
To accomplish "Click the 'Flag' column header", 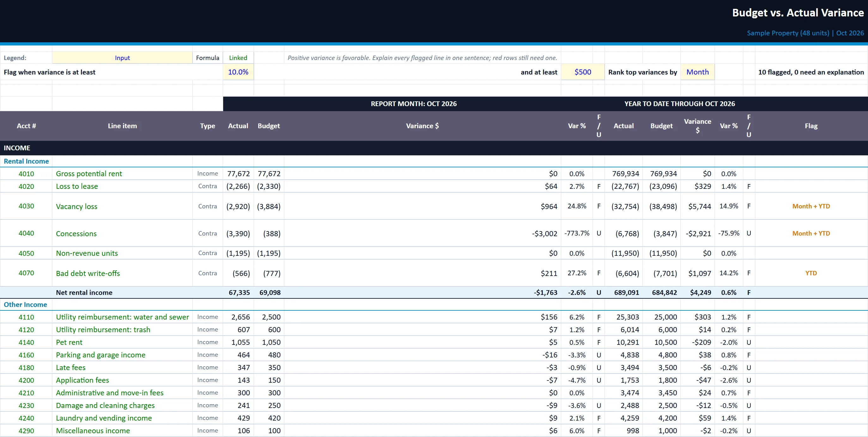I will click(x=811, y=126).
